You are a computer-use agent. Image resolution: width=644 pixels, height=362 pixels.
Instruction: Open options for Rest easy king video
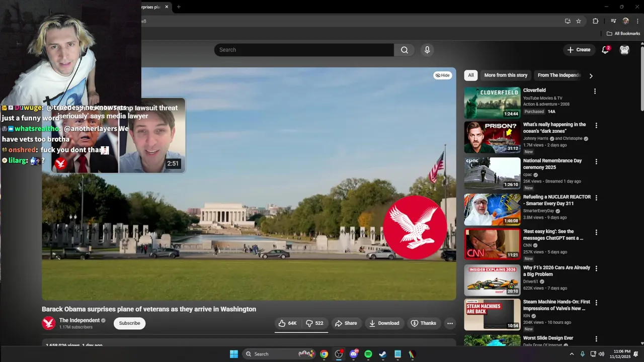596,233
